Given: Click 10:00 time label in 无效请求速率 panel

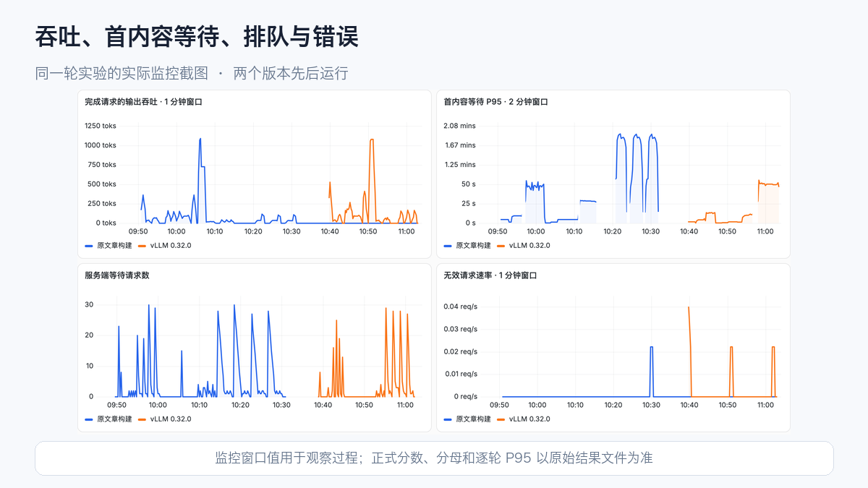Looking at the screenshot, I should [x=537, y=405].
